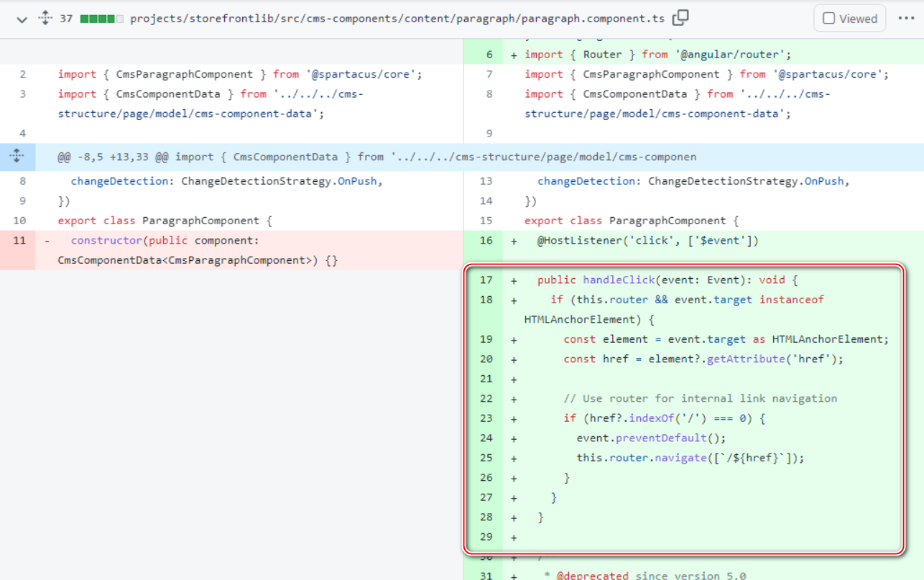This screenshot has width=924, height=580.
Task: Click the green diffstat squares
Action: tap(102, 19)
